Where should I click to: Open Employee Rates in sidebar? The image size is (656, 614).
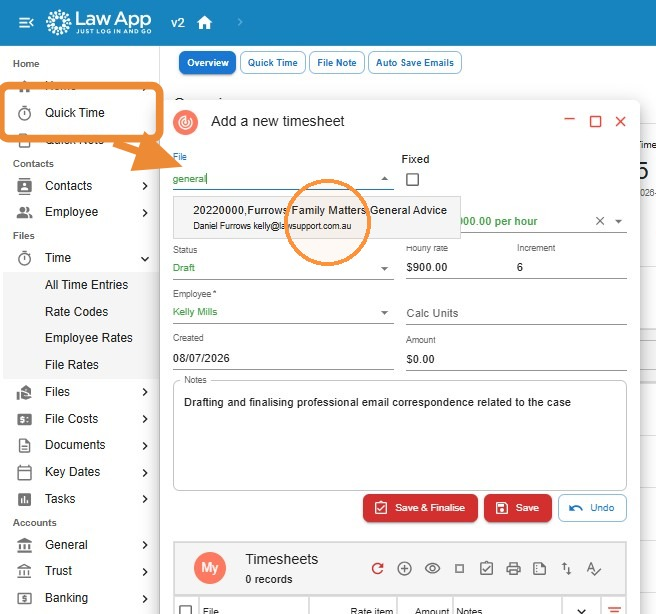(x=88, y=338)
